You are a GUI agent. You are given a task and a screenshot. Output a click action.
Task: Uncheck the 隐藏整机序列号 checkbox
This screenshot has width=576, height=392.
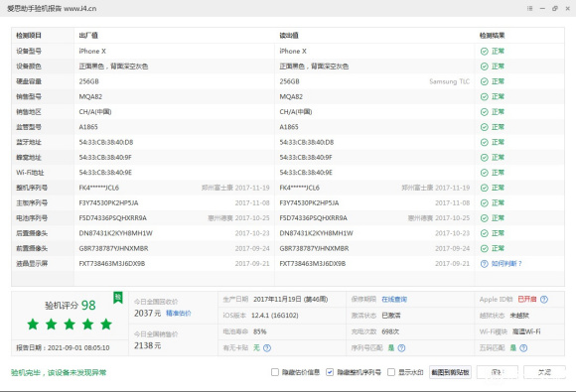click(x=330, y=372)
